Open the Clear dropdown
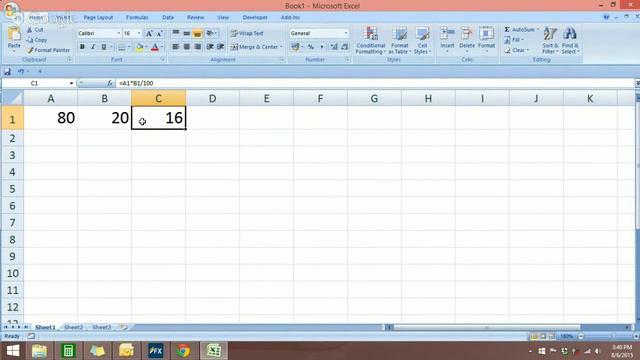This screenshot has width=640, height=360. [x=516, y=50]
